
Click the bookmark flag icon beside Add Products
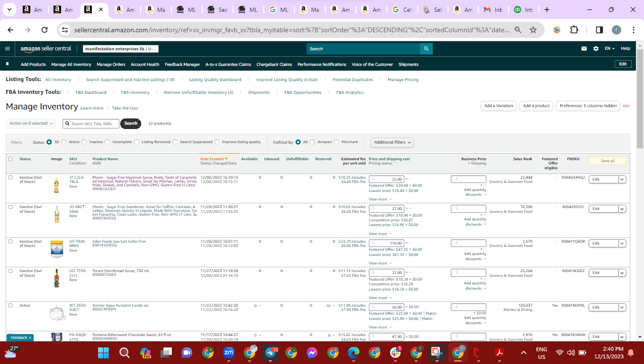pyautogui.click(x=8, y=64)
